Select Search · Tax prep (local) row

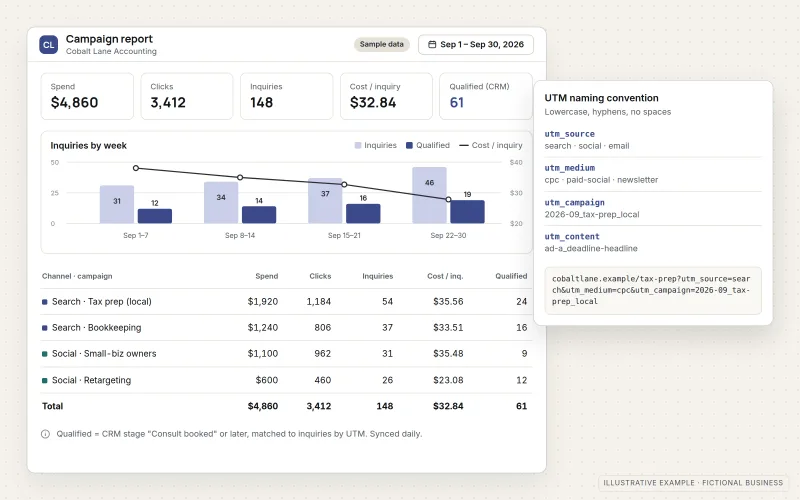click(x=286, y=302)
